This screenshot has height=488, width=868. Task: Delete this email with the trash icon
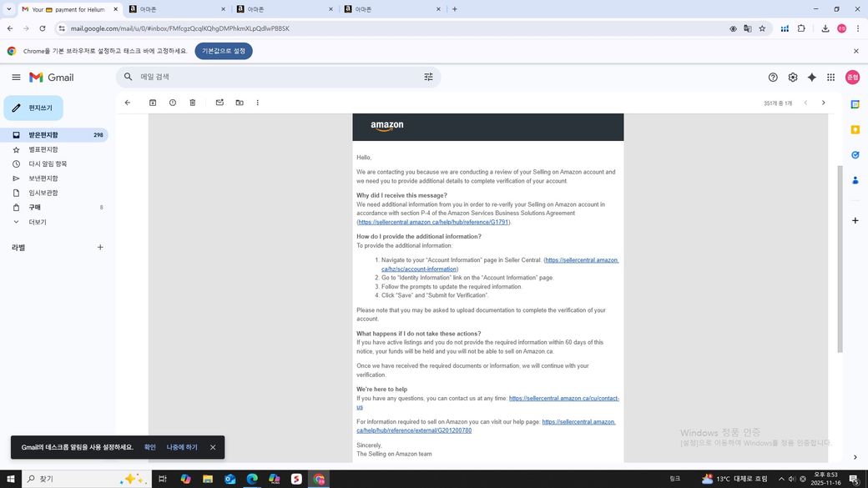coord(193,103)
